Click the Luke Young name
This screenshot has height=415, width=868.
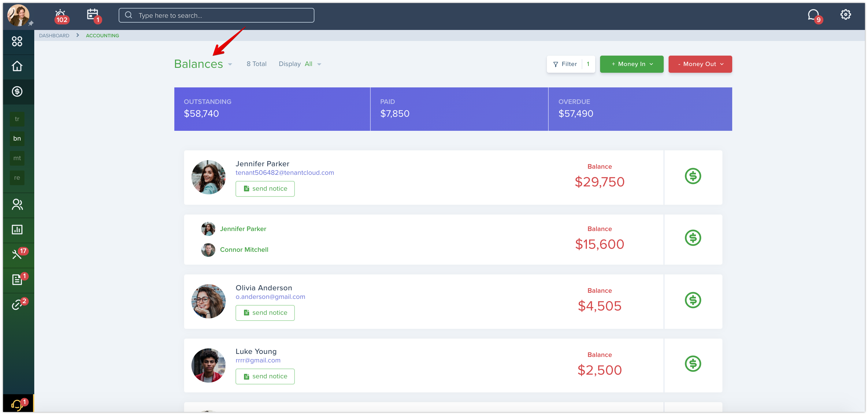256,352
